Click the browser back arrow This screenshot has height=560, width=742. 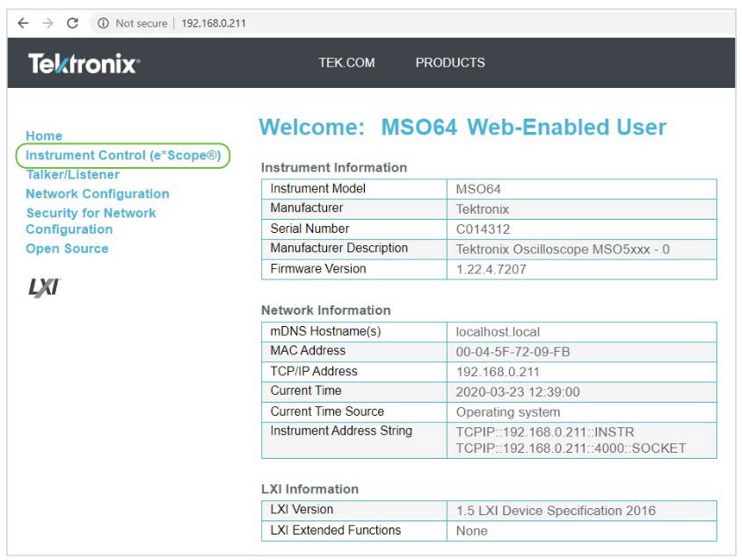[x=23, y=23]
